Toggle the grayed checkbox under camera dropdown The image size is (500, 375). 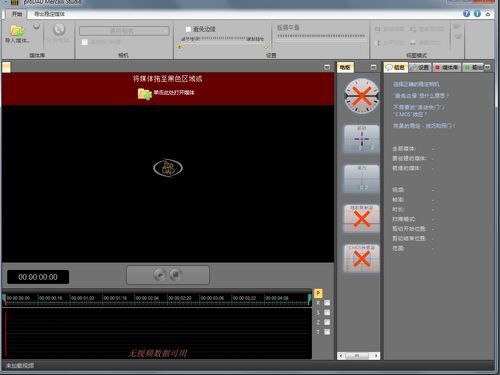coord(85,42)
